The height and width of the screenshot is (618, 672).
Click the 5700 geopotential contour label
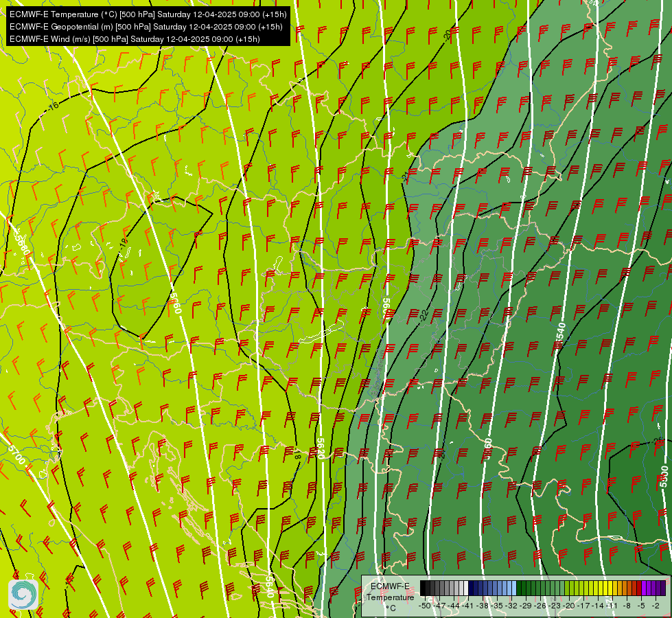click(x=16, y=455)
